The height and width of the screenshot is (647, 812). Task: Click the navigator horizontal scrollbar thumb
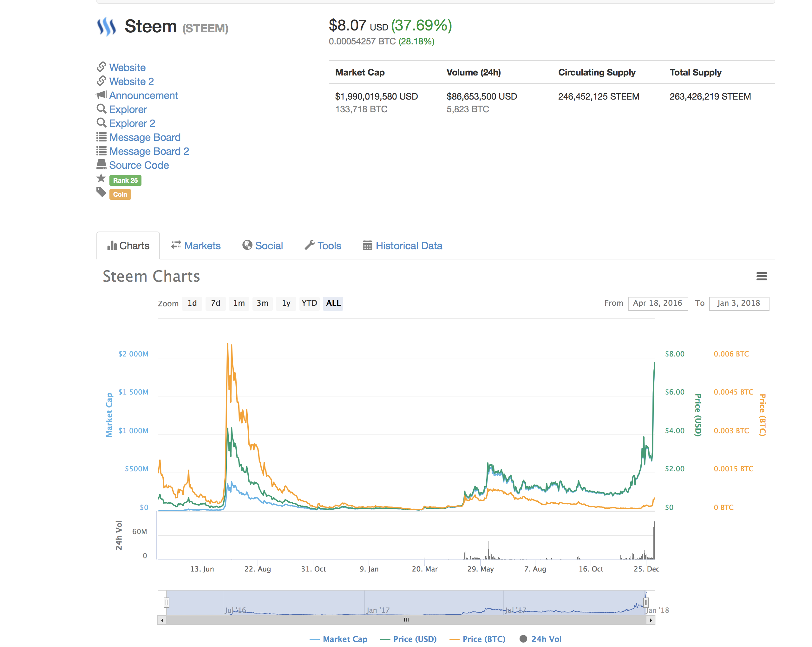click(x=406, y=620)
